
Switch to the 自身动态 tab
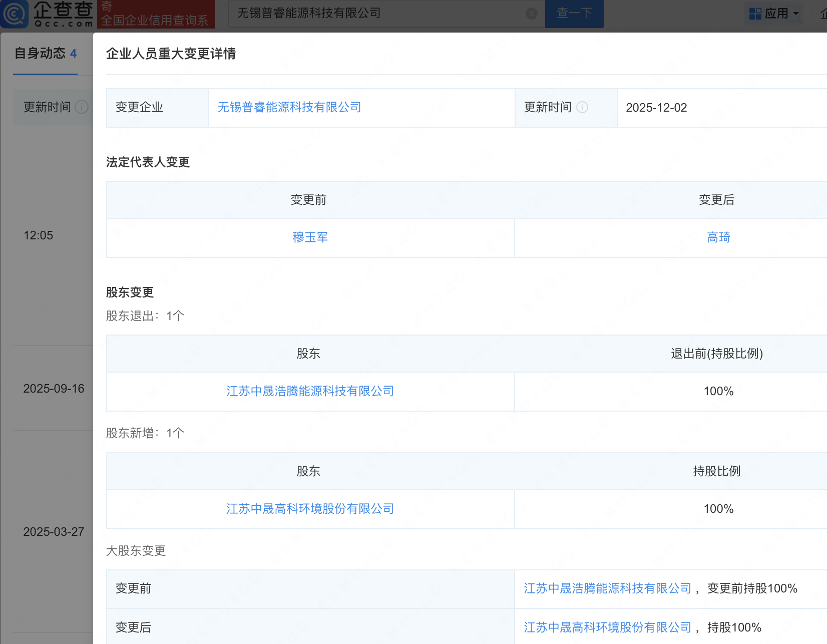pyautogui.click(x=45, y=54)
